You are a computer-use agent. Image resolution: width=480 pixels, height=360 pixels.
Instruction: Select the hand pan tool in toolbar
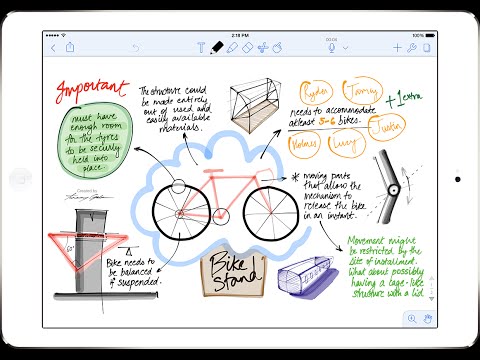(x=277, y=48)
